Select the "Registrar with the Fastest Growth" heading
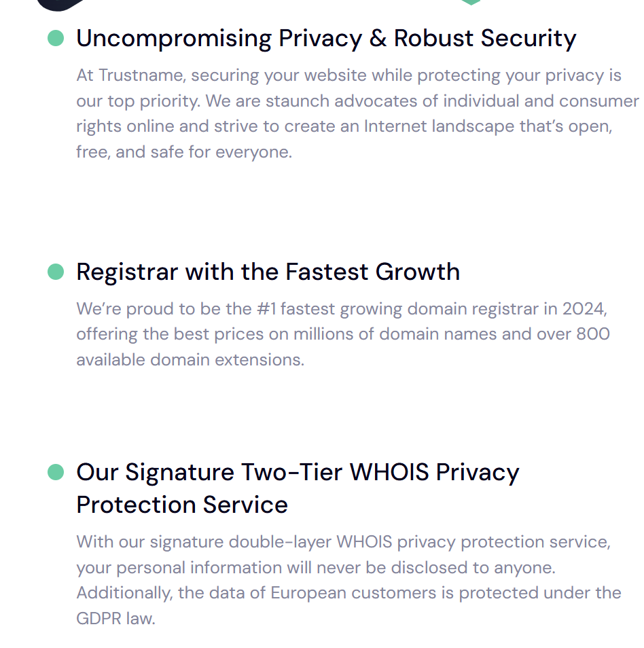The height and width of the screenshot is (648, 644). [x=268, y=272]
